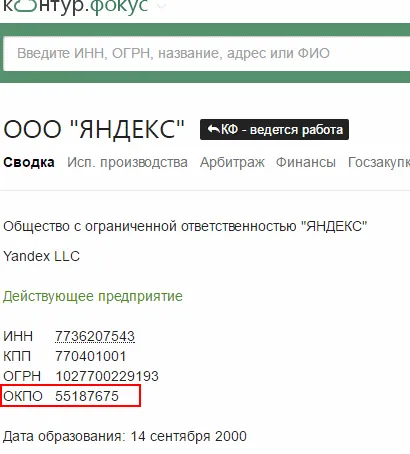Image resolution: width=410 pixels, height=454 pixels.
Task: Open the Госзакупки tab
Action: click(379, 163)
